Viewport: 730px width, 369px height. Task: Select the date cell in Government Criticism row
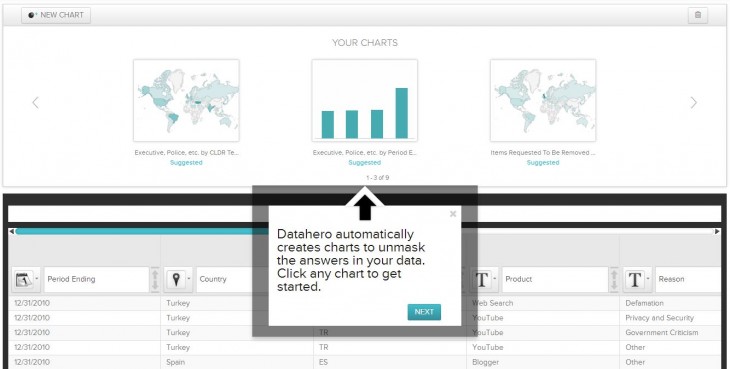pyautogui.click(x=85, y=333)
